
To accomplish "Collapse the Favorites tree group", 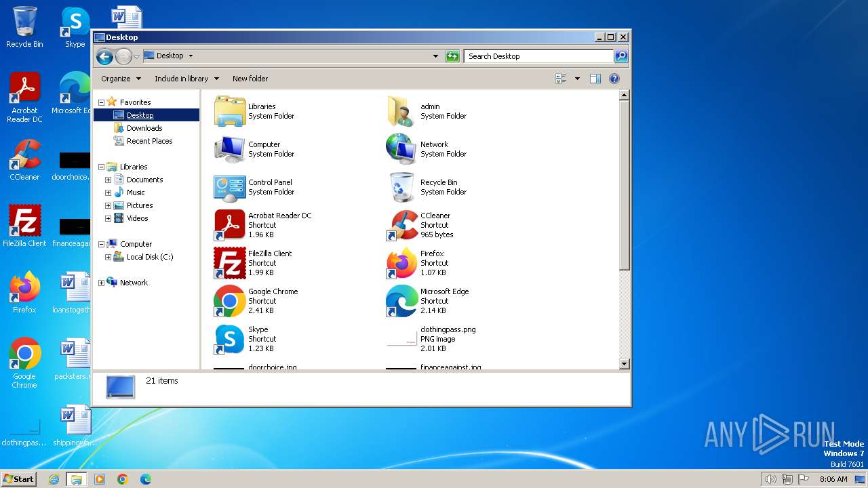I will (101, 102).
